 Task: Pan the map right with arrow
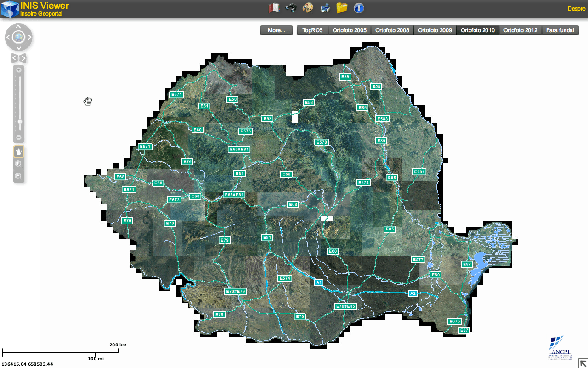(x=29, y=37)
